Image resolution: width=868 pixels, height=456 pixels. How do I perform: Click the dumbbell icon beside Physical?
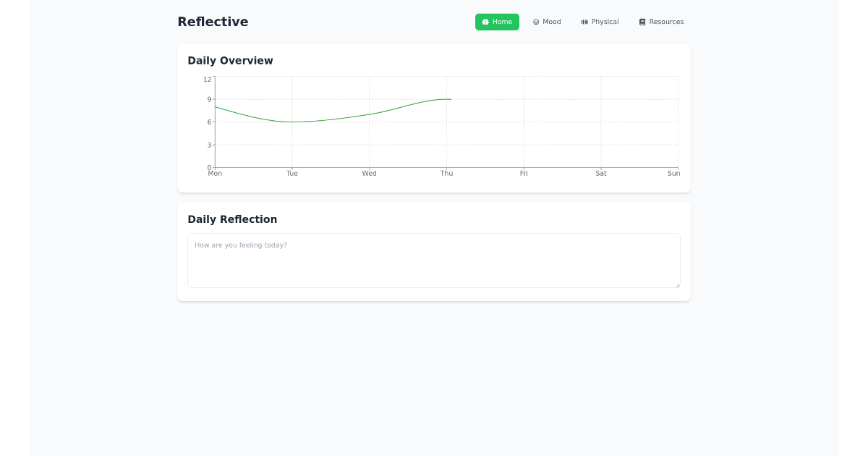click(584, 22)
